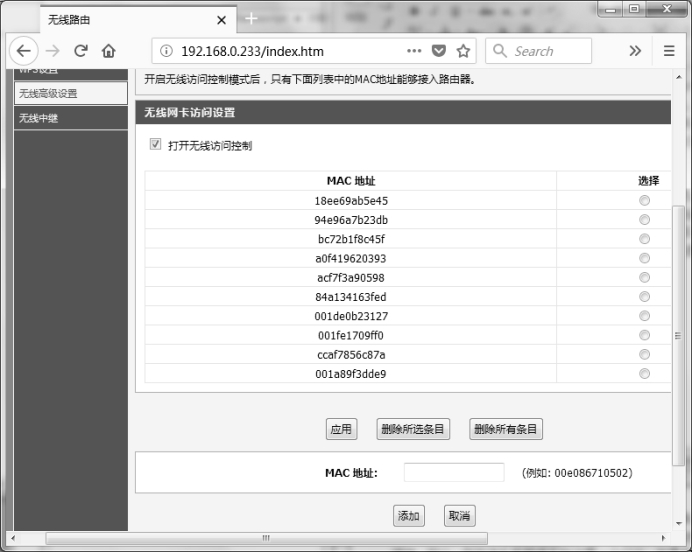
Task: Open the Firefox hamburger menu
Action: [669, 51]
